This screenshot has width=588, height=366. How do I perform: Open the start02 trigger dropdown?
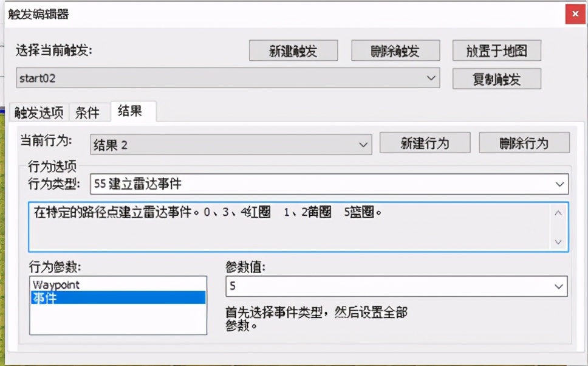pyautogui.click(x=431, y=78)
